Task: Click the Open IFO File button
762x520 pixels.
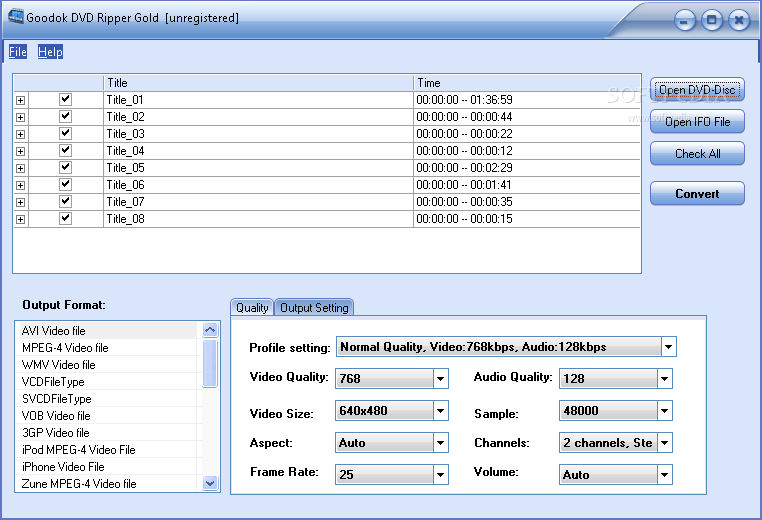Action: (697, 122)
